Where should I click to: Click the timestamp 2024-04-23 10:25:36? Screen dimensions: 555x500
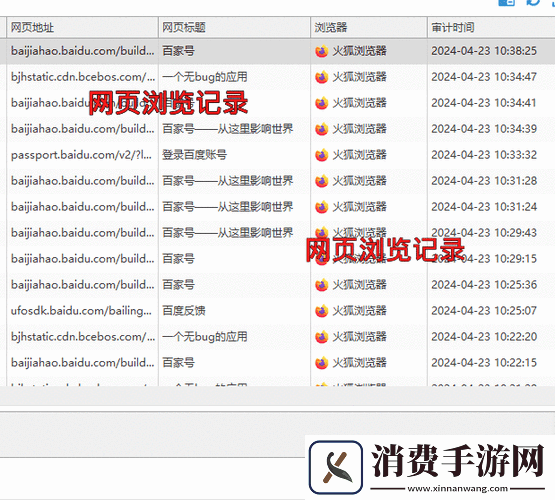[484, 285]
